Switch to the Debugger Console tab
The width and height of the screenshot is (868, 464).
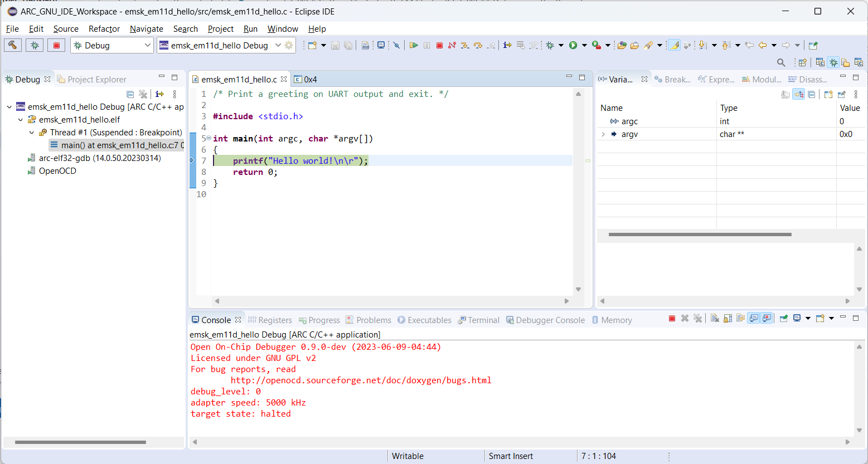tap(545, 320)
